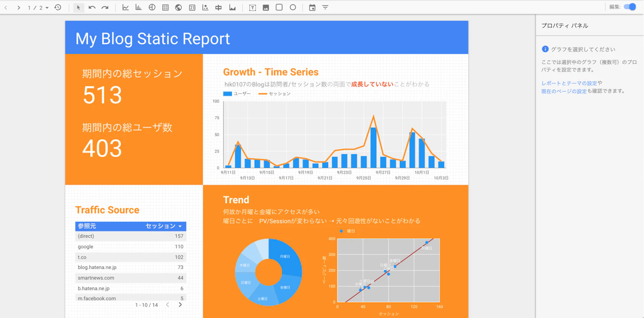Click the 金曜日 slice of the donut chart
Viewport: 644px width, 318px height.
tap(287, 288)
